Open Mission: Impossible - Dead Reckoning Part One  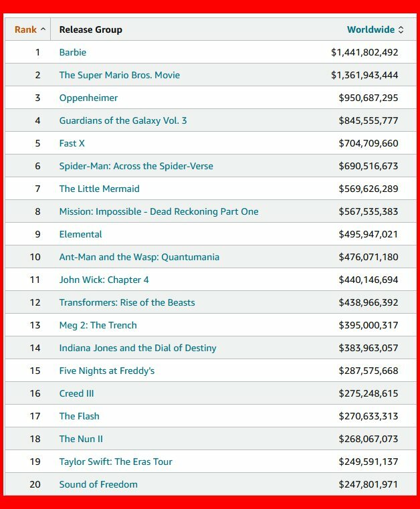[x=159, y=211]
